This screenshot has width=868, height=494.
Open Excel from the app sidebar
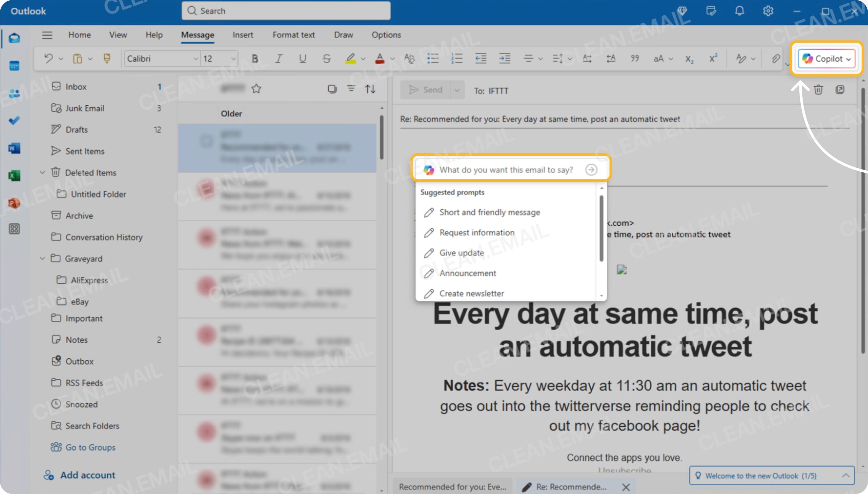coord(14,176)
